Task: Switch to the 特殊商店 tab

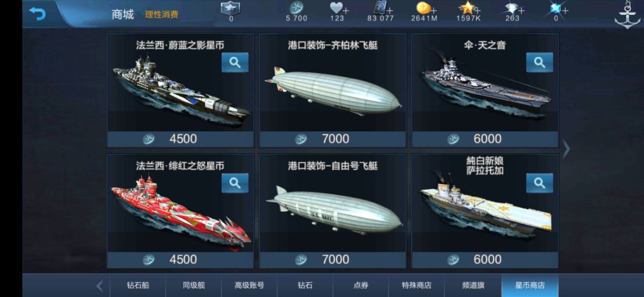Action: [416, 286]
